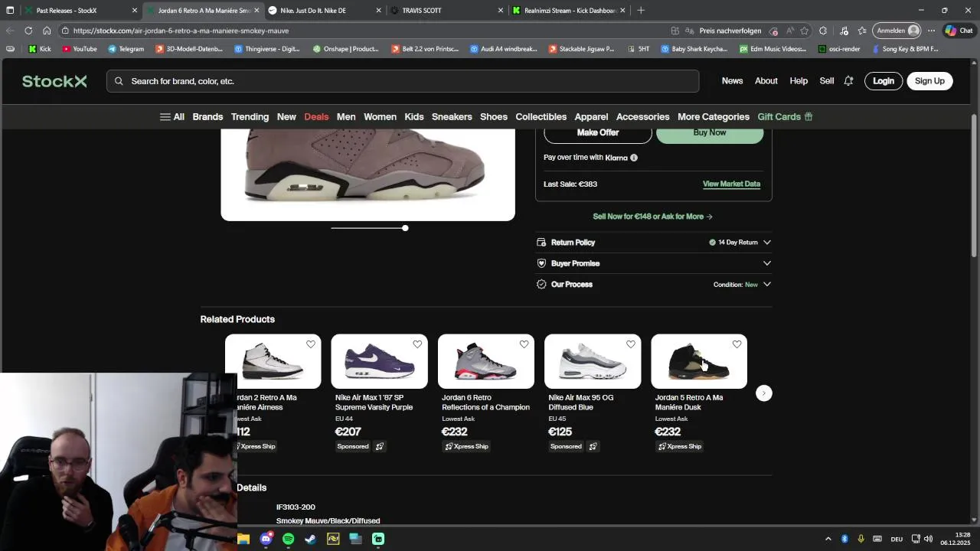The width and height of the screenshot is (980, 551).
Task: Open the Collectibles category
Action: (x=541, y=117)
